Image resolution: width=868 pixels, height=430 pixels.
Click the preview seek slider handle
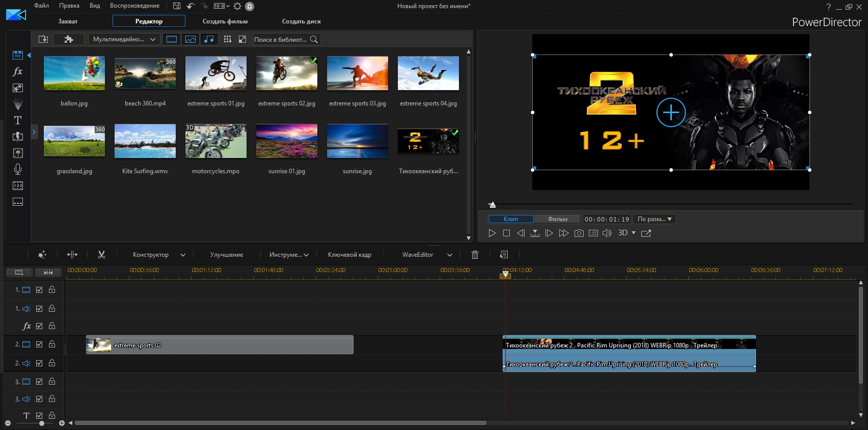[x=492, y=205]
